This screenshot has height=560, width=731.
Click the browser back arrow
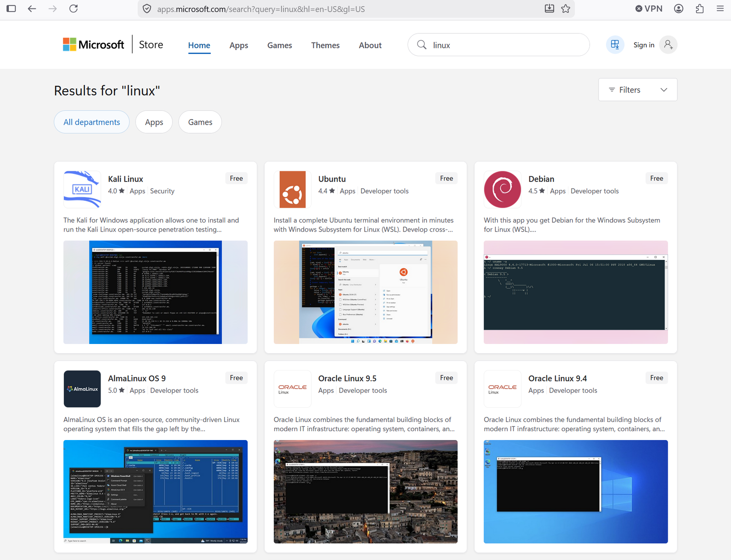click(31, 9)
